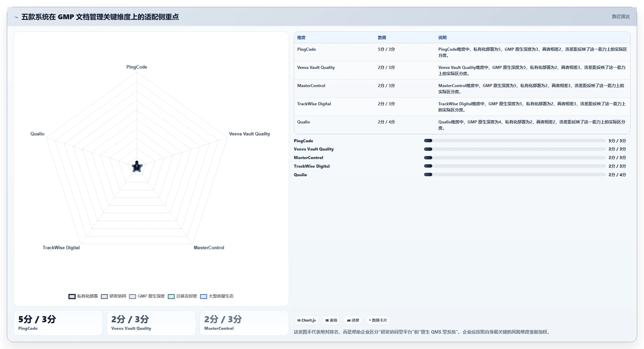Click the title 五款系统在 GMP 文档管理关键维度上的适配侧重点
Screen dimensions: 644x349
[x=100, y=17]
